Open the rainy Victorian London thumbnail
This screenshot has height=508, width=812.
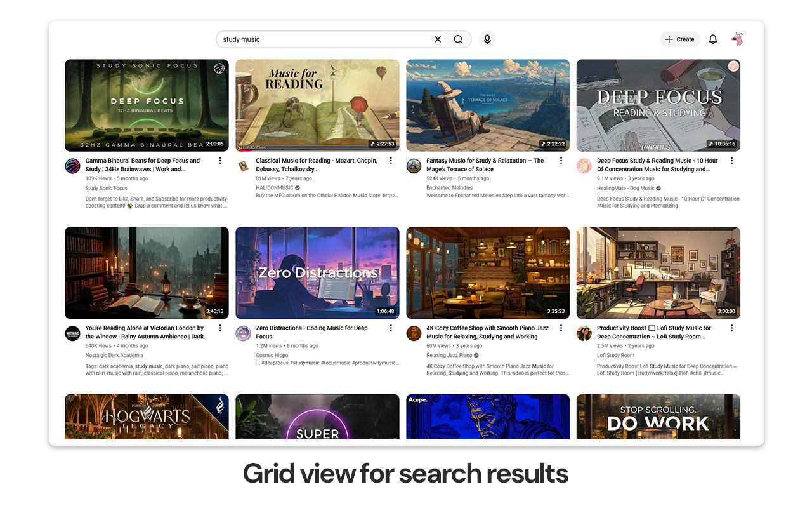147,272
